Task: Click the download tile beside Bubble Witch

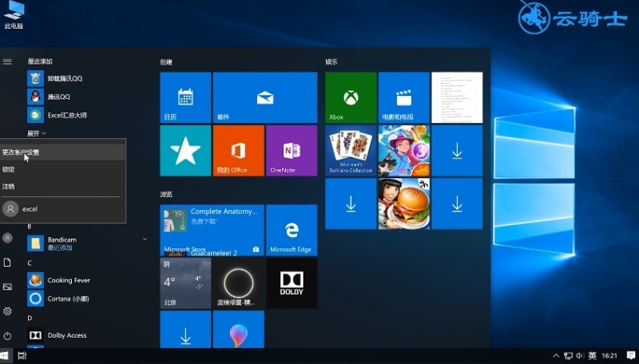Action: click(457, 151)
